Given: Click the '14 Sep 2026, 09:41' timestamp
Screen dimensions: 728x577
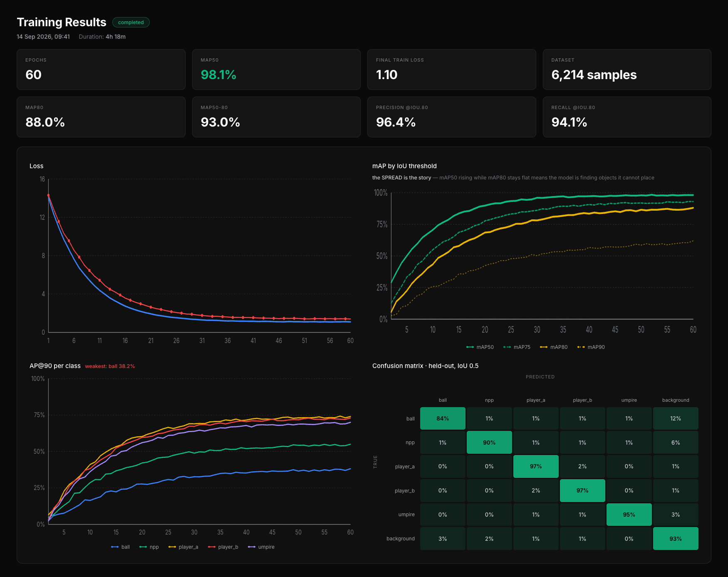Looking at the screenshot, I should [43, 37].
